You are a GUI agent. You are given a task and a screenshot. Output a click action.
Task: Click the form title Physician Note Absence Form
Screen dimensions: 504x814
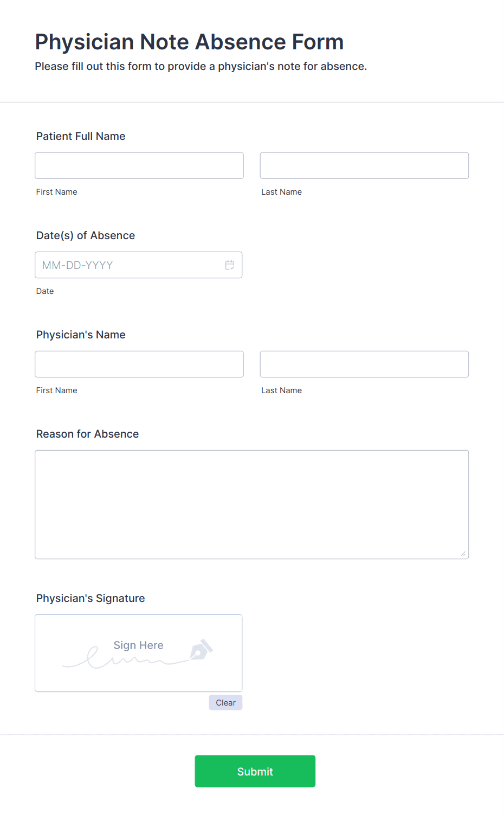(x=189, y=42)
